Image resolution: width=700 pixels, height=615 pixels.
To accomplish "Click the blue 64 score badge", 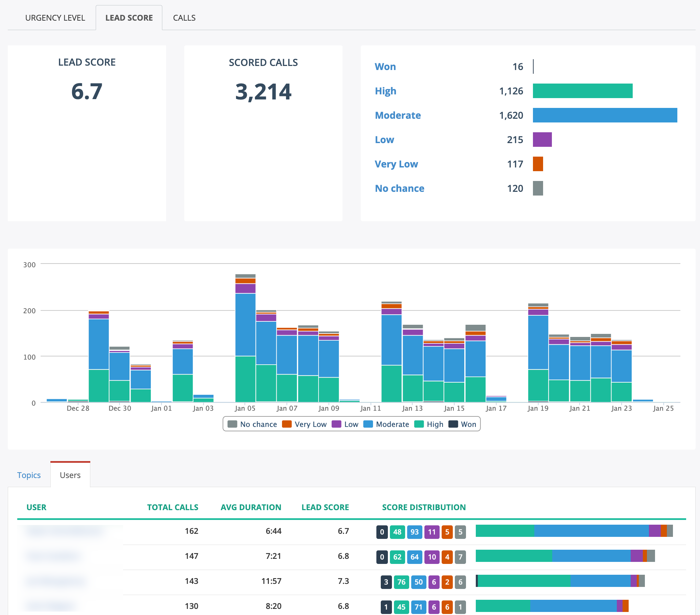I will pyautogui.click(x=414, y=557).
